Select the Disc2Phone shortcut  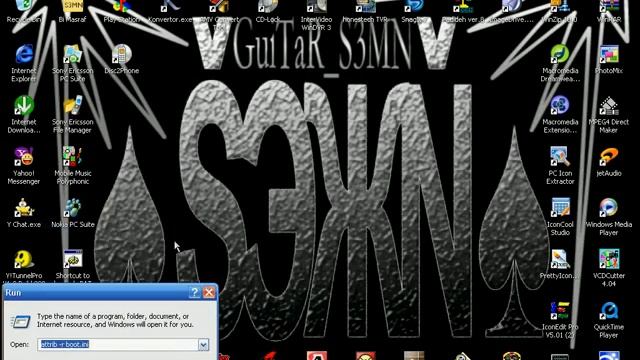121,59
